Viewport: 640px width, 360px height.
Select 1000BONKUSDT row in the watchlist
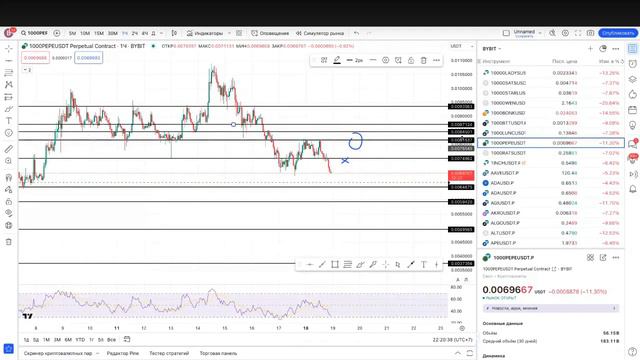coord(551,113)
